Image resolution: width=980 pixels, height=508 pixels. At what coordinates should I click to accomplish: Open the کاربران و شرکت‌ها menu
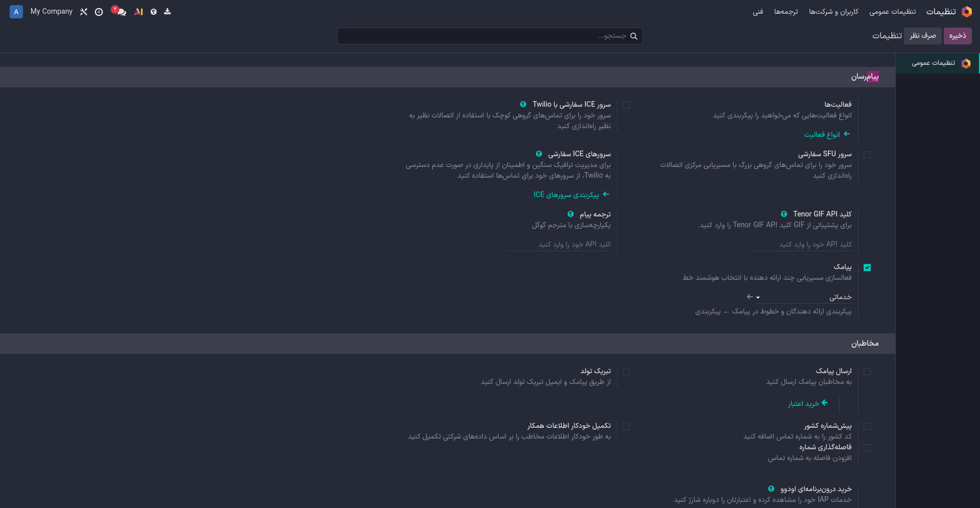pos(834,12)
